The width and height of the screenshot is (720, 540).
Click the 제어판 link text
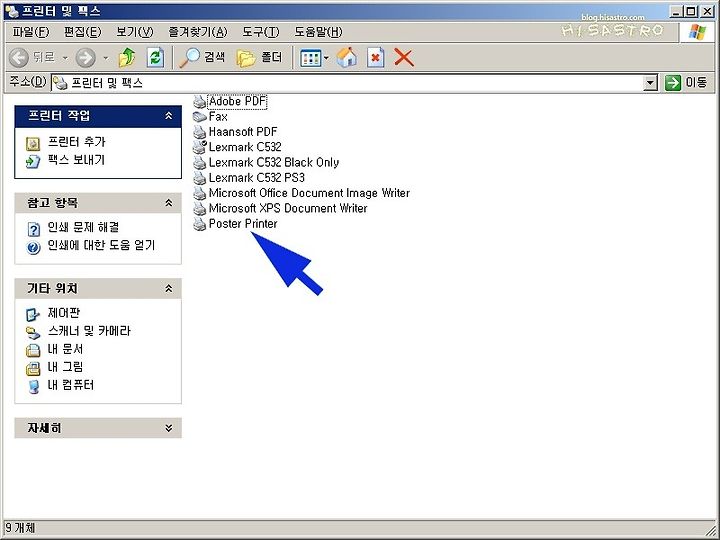(x=64, y=313)
